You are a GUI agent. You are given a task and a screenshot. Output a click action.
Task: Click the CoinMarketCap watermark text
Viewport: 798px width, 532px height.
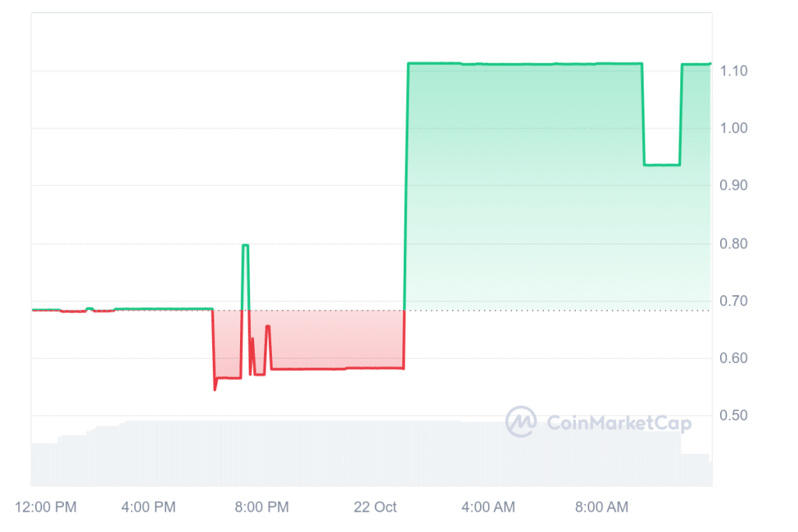pyautogui.click(x=620, y=423)
